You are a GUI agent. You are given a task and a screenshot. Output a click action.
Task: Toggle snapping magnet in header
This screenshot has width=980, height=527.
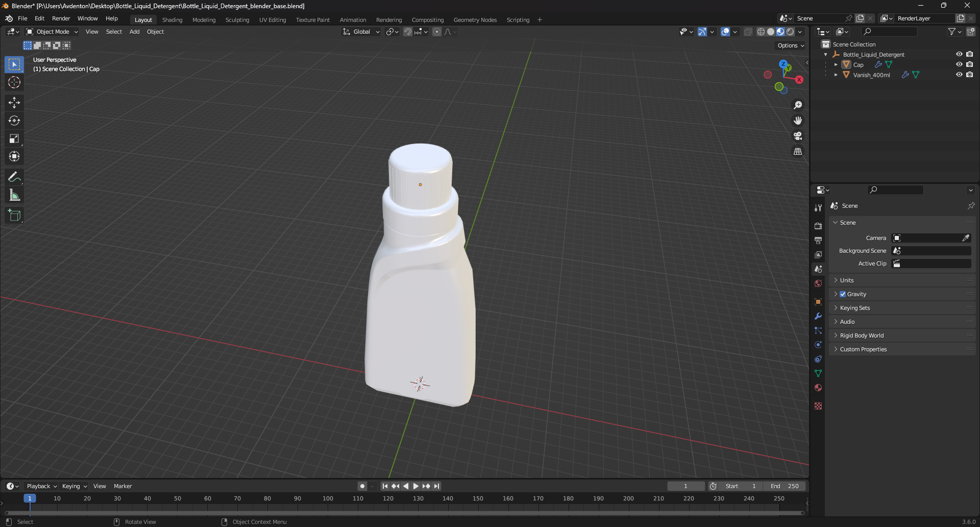coord(408,32)
